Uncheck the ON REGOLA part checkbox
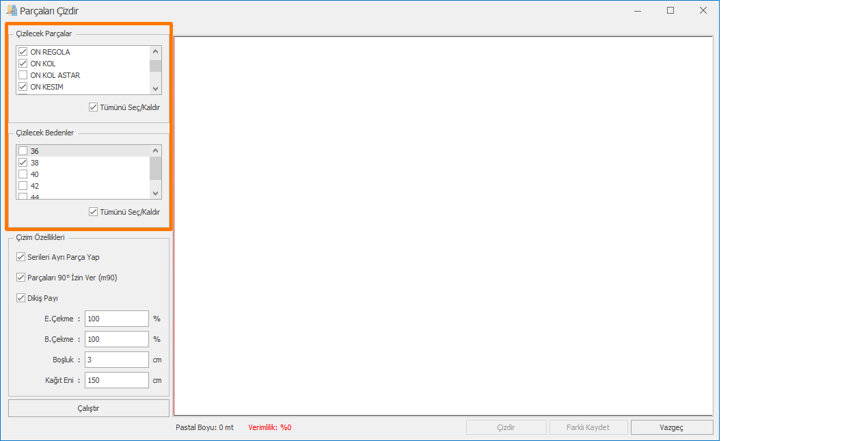Image resolution: width=868 pixels, height=441 pixels. 23,52
